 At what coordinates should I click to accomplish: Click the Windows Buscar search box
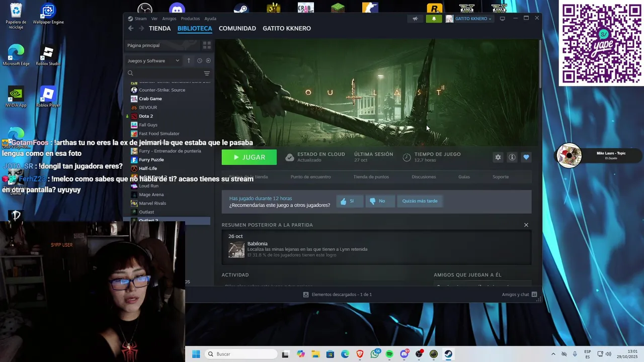[241, 354]
